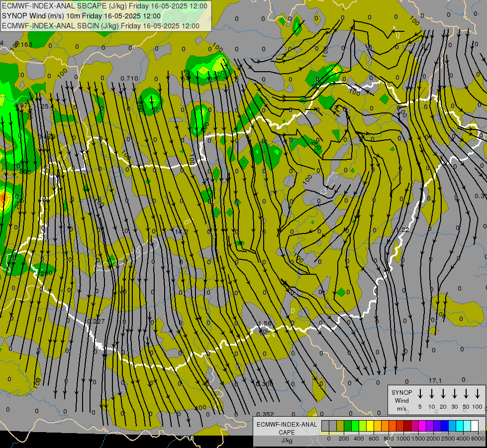Viewport: 487px width, 448px height.
Task: Select the bright green CAPE legend swatch
Action: 355,426
